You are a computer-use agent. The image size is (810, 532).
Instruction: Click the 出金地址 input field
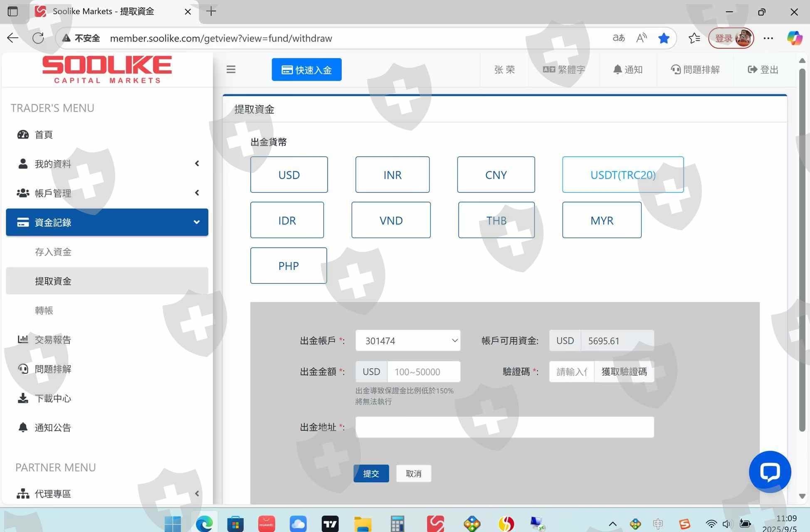point(504,427)
